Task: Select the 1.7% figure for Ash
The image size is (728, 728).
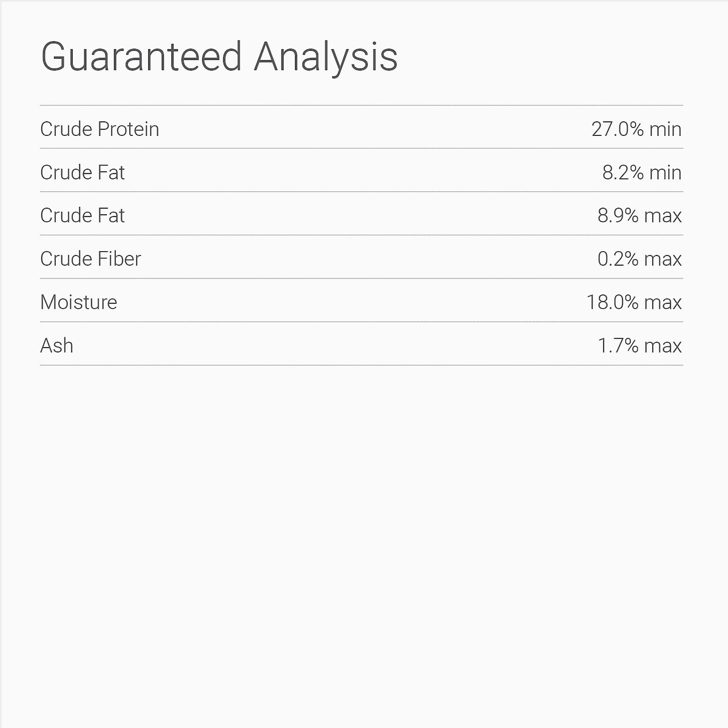Action: (x=618, y=346)
